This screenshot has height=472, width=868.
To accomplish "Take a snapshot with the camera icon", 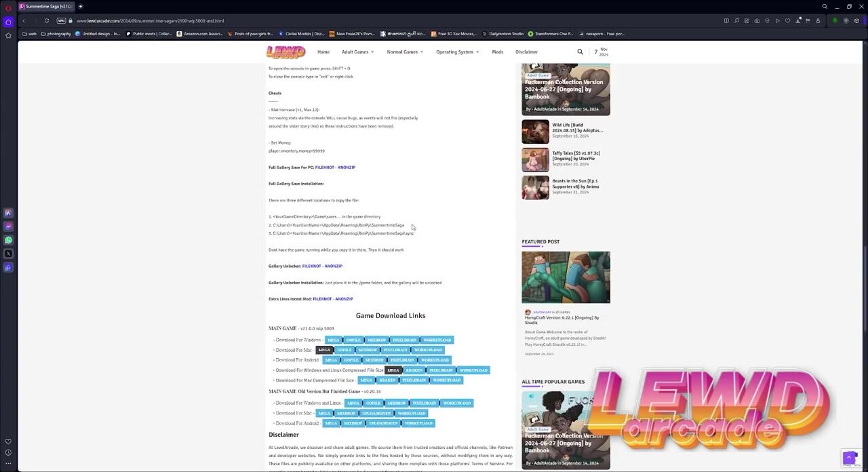I will [757, 21].
